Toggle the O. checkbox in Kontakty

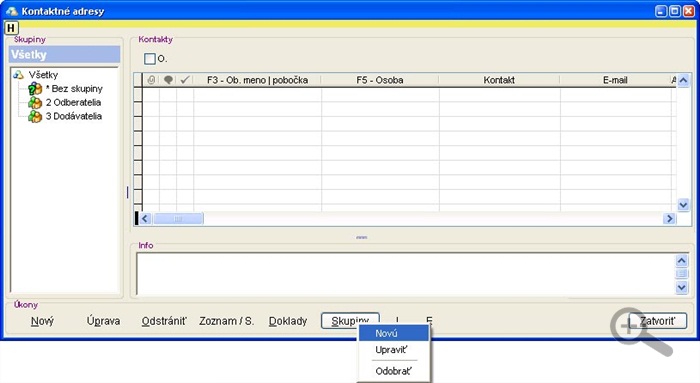point(150,58)
